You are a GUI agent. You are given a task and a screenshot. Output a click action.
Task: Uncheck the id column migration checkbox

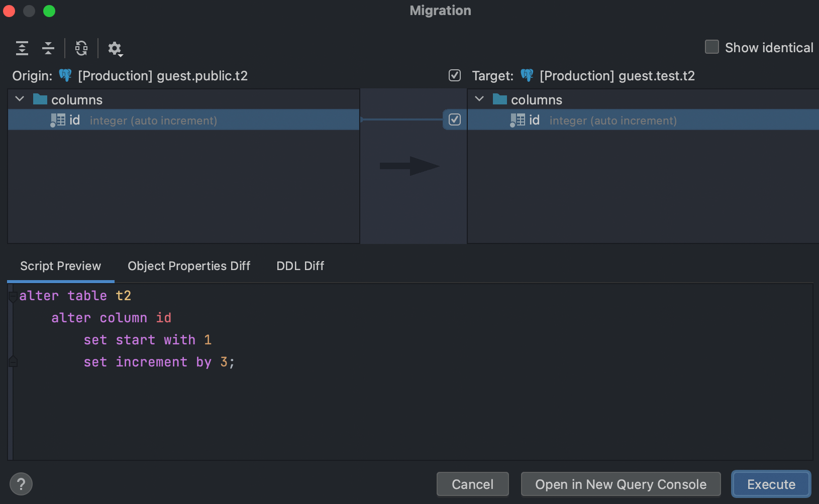pyautogui.click(x=454, y=119)
